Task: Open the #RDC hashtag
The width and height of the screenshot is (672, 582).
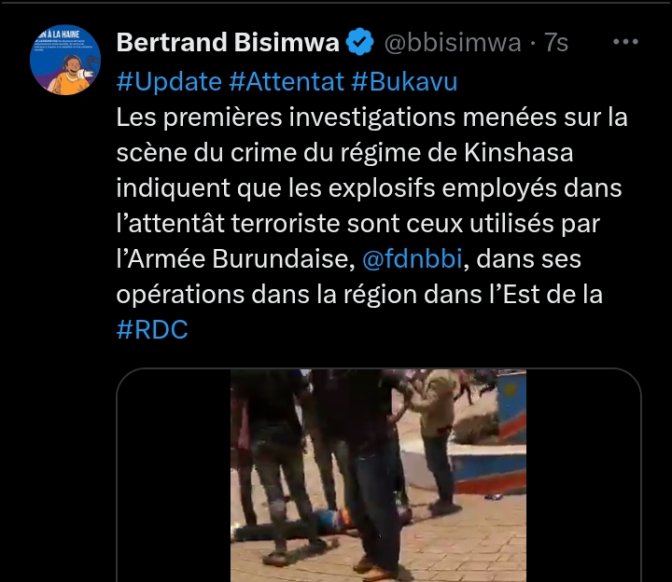Action: (152, 330)
